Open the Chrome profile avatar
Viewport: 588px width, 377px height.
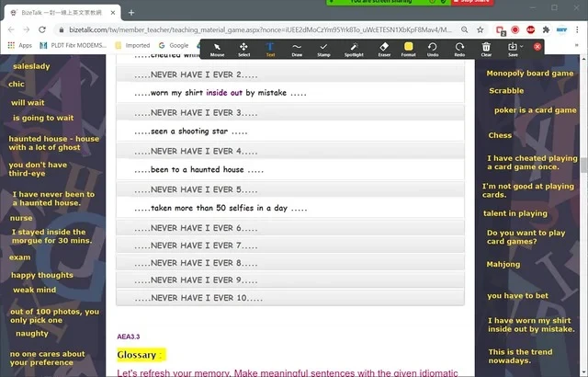pyautogui.click(x=561, y=29)
